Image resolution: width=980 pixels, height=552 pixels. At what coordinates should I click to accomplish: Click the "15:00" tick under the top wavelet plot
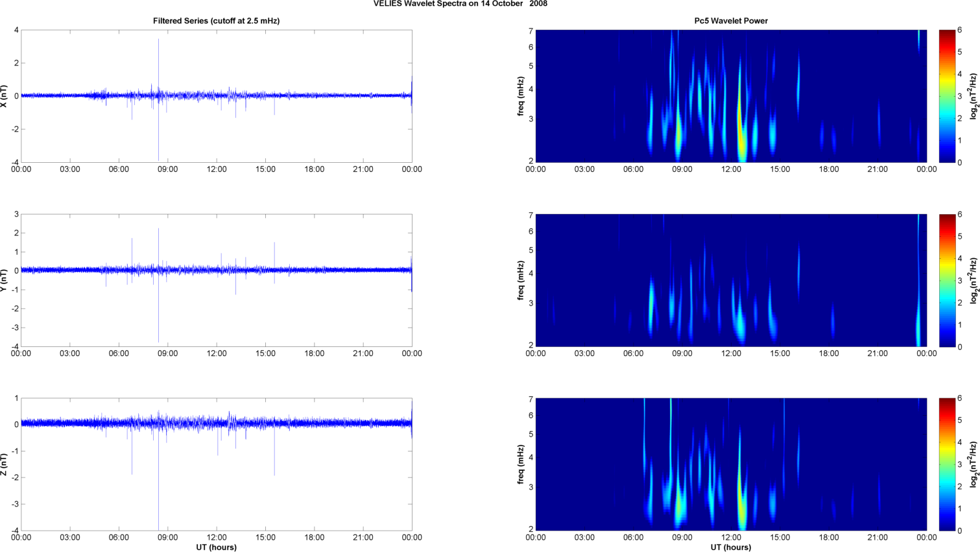[x=780, y=169]
